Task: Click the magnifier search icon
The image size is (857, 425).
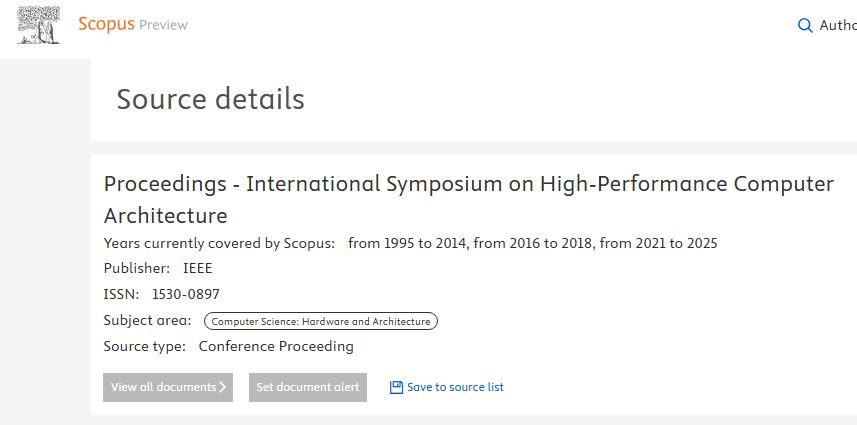Action: click(x=805, y=25)
